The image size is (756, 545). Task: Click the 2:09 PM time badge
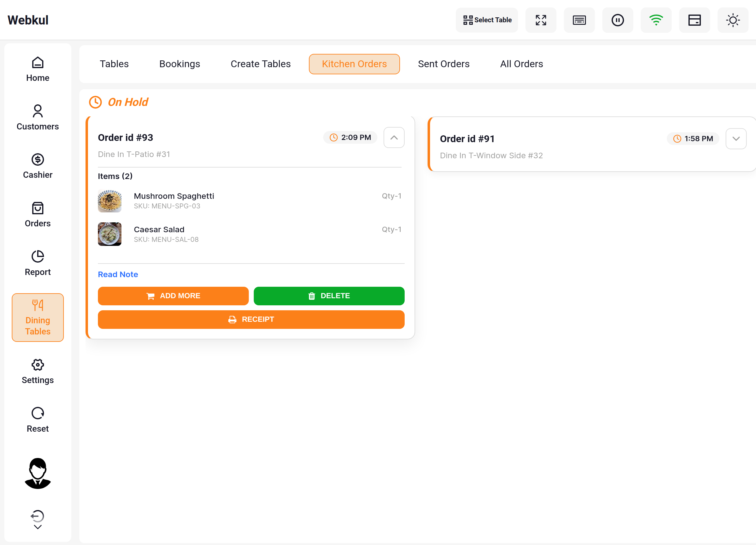tap(350, 137)
